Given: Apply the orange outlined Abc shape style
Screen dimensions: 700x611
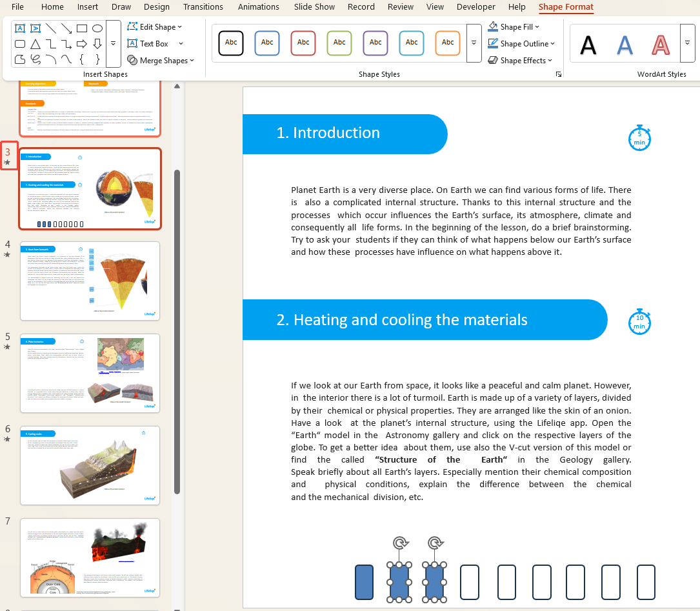Looking at the screenshot, I should 448,43.
